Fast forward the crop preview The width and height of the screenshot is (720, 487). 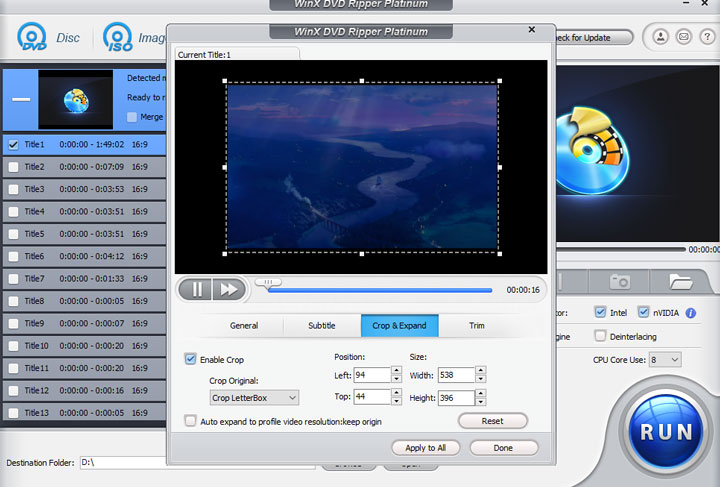click(229, 290)
